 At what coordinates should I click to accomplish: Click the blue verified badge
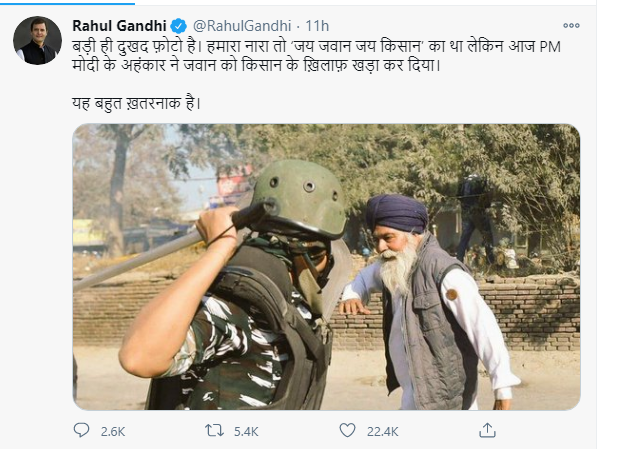point(180,24)
